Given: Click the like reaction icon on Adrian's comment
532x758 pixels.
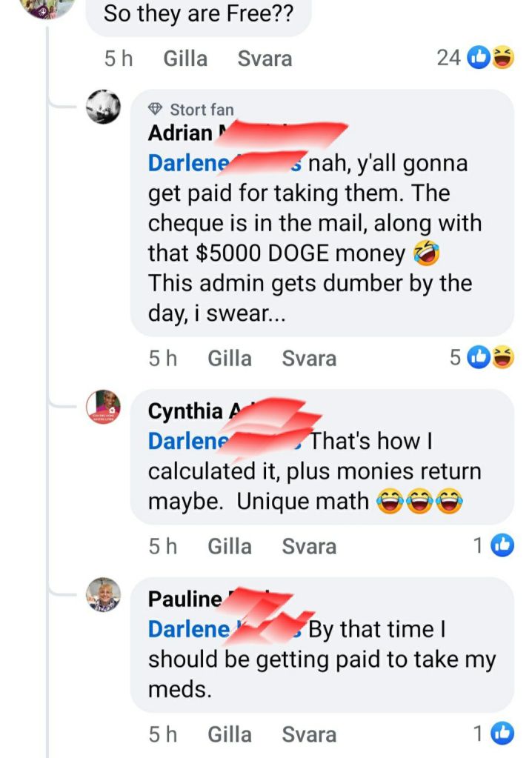Looking at the screenshot, I should click(x=479, y=357).
